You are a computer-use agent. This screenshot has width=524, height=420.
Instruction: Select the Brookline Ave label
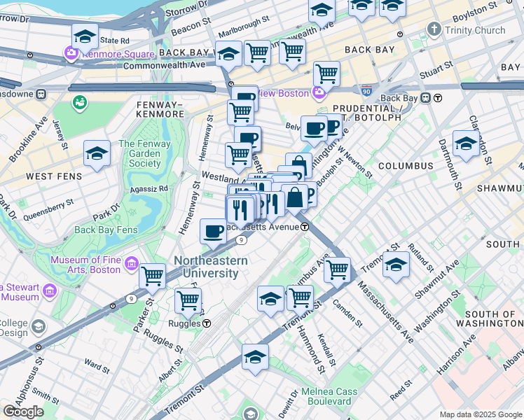[29, 139]
